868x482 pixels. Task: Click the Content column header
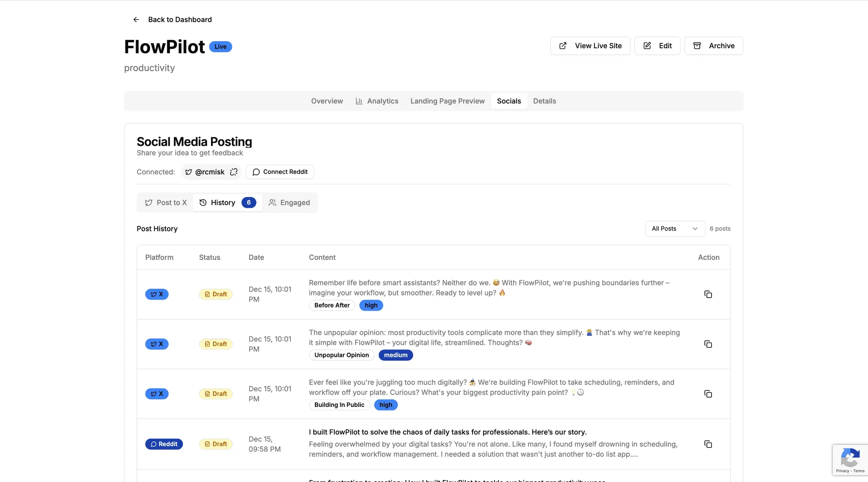tap(322, 257)
